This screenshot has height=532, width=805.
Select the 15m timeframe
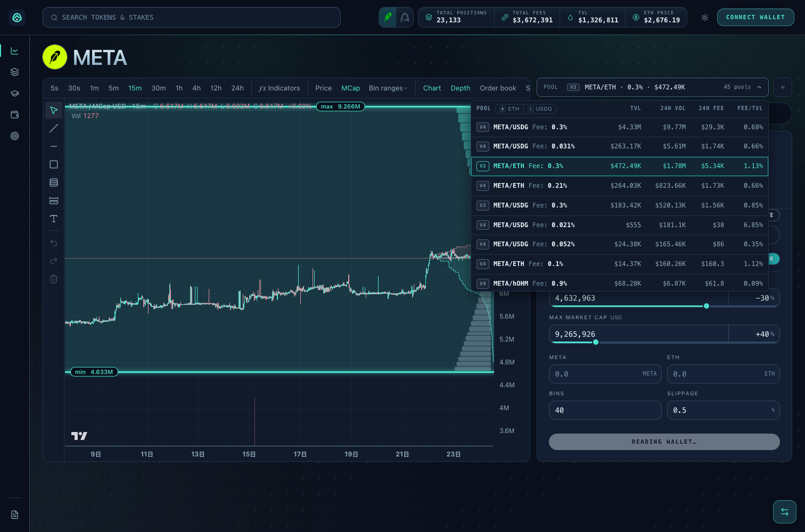(x=135, y=88)
